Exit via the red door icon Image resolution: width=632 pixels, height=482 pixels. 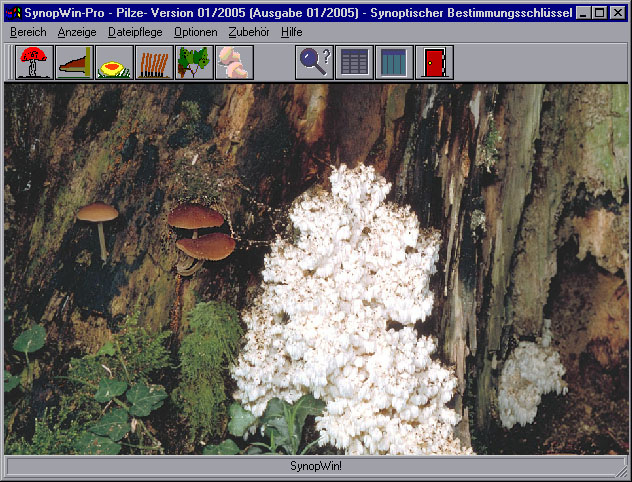coord(434,62)
